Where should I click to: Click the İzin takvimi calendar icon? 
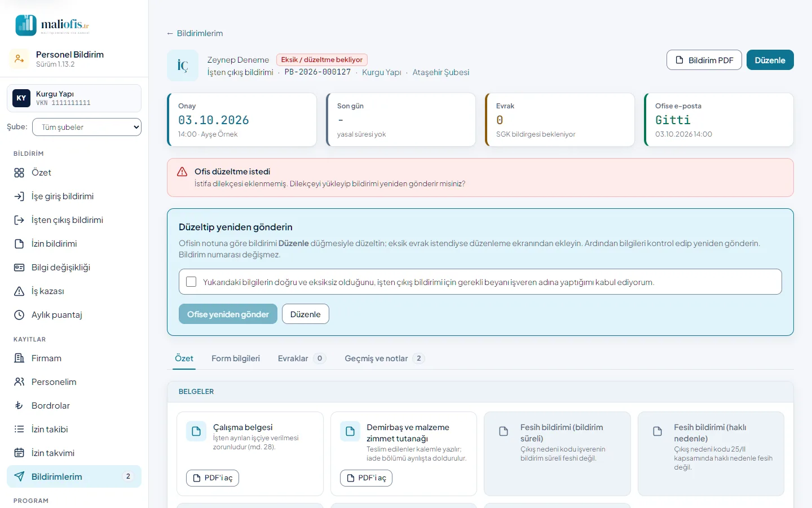pyautogui.click(x=19, y=453)
